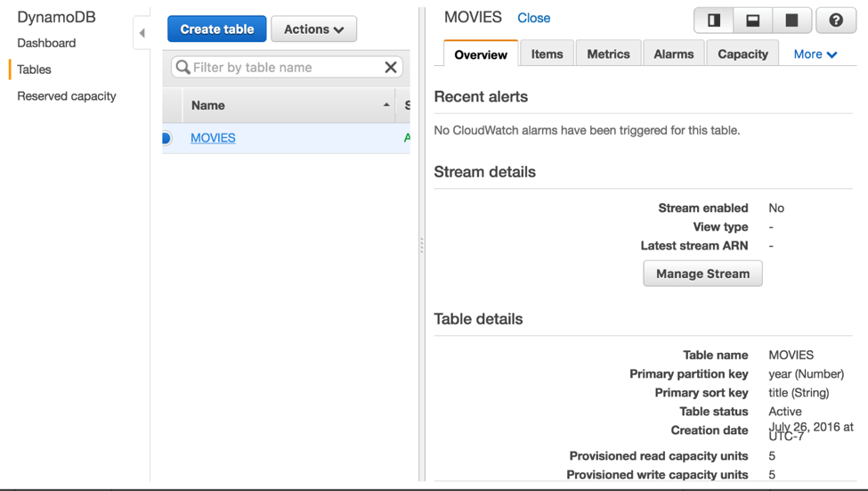This screenshot has width=868, height=491.
Task: Click the DynamoDB sidebar heading
Action: [56, 17]
